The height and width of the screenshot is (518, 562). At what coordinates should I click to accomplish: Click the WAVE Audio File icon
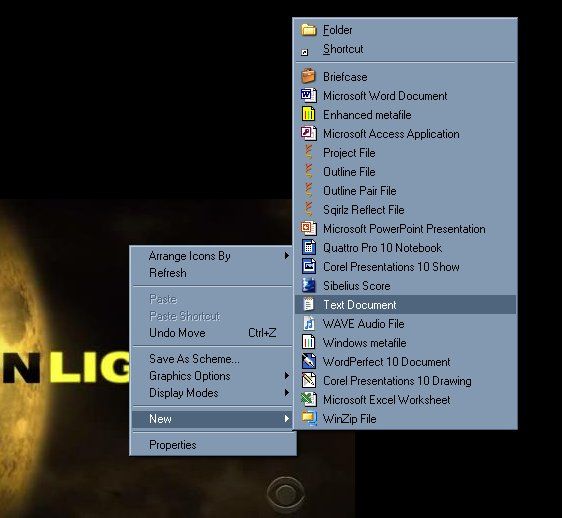(x=309, y=323)
